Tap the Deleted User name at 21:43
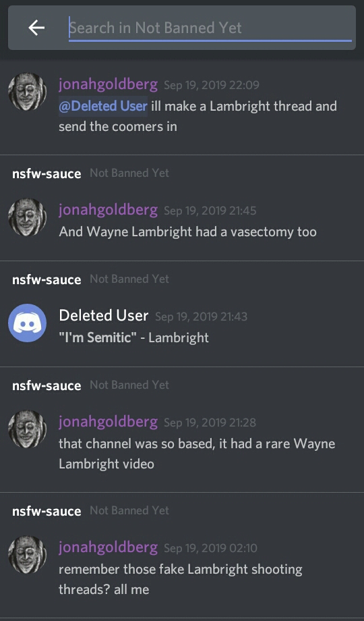 click(x=104, y=316)
